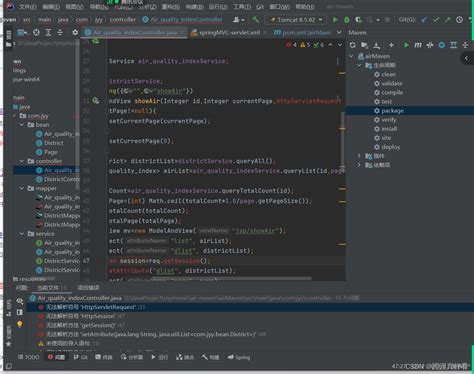This screenshot has height=374, width=474.
Task: Collapse the airMaven node in Maven panel
Action: (x=351, y=56)
